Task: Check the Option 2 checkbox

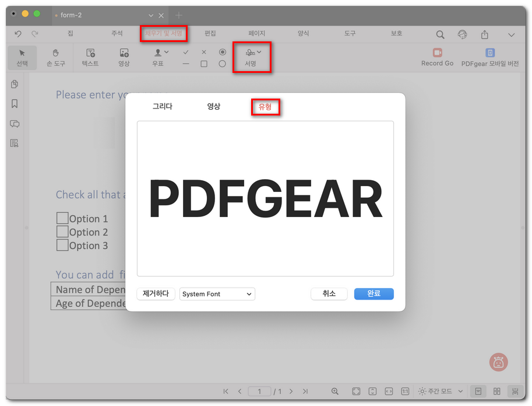Action: coord(62,232)
